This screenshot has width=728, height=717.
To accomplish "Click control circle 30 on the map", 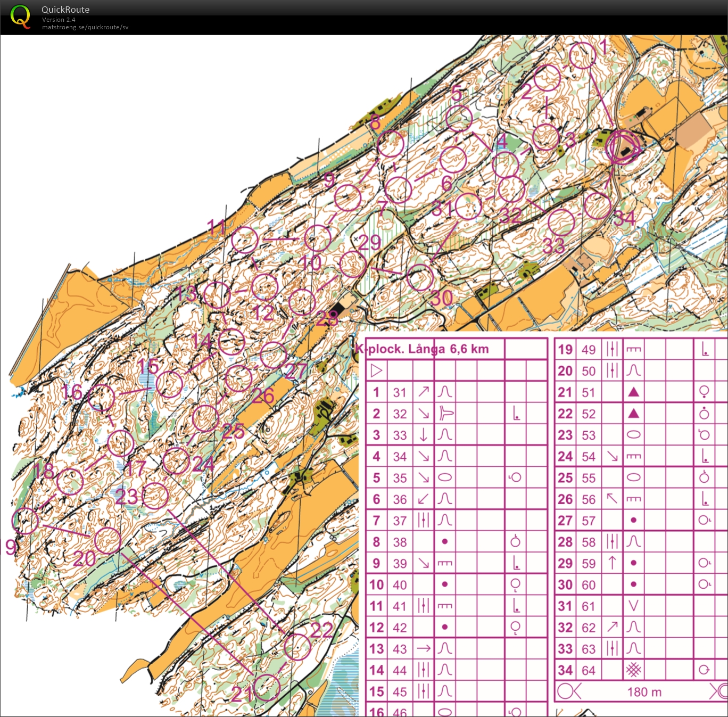I will point(420,278).
